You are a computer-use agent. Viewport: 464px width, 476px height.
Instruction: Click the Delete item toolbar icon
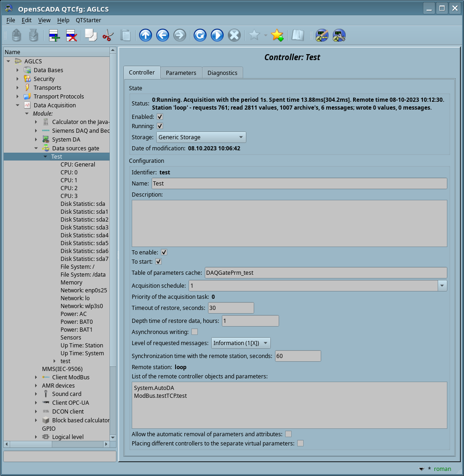coord(71,35)
